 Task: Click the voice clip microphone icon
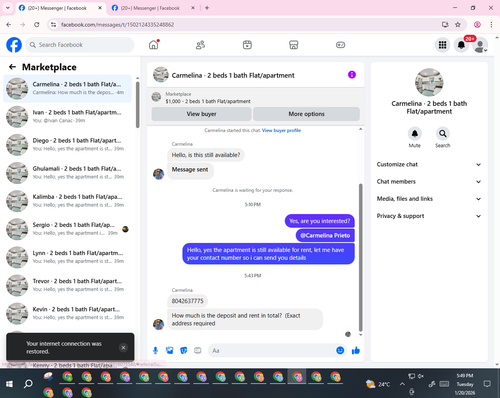(x=155, y=350)
